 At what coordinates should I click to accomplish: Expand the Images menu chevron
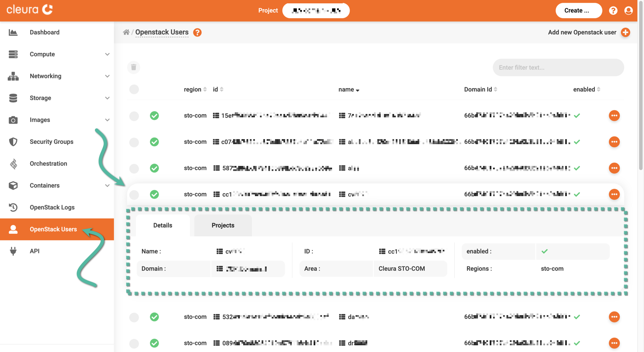coord(107,120)
